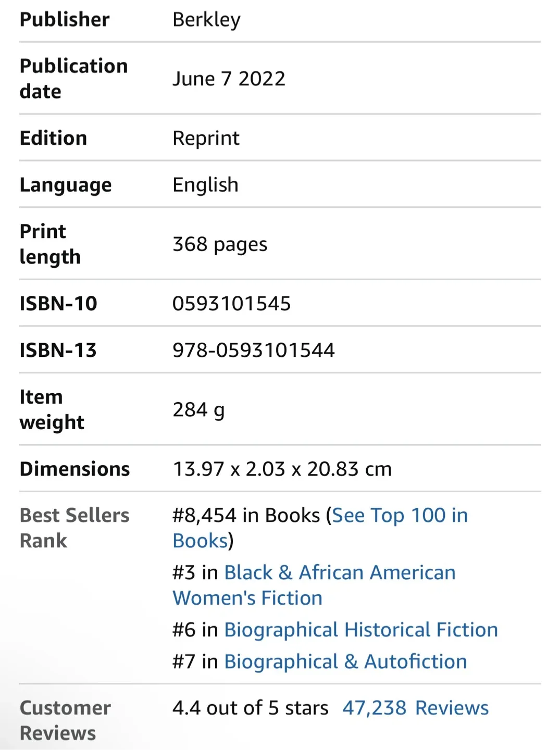This screenshot has height=750, width=560.
Task: Click the publication date June 7 2022
Action: tap(229, 78)
